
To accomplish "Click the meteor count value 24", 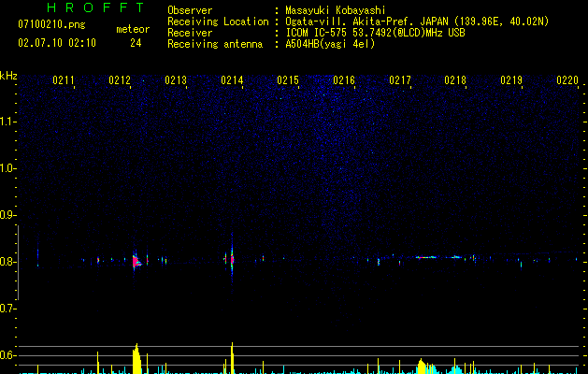I will tap(136, 43).
